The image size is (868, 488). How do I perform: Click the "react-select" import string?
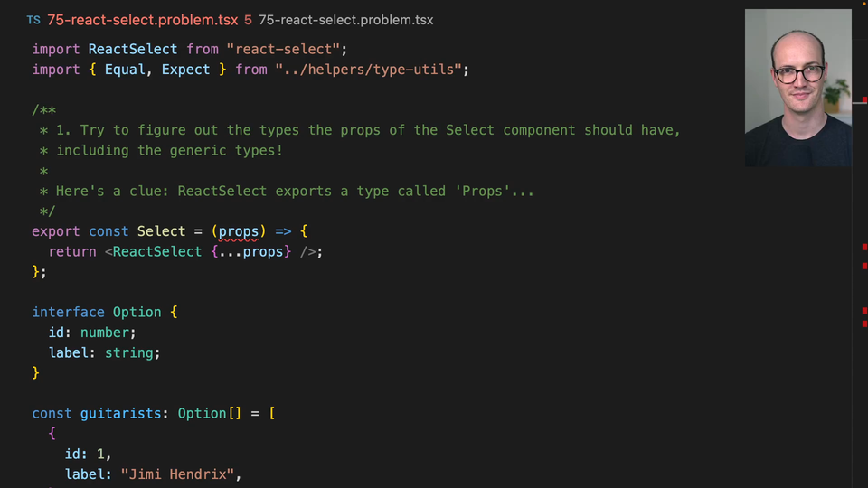[x=288, y=49]
